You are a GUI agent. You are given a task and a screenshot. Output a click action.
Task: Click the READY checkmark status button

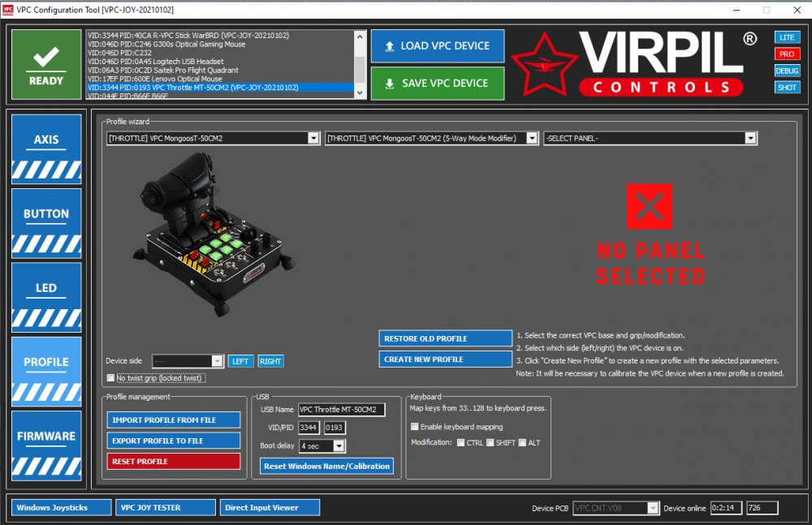coord(46,65)
